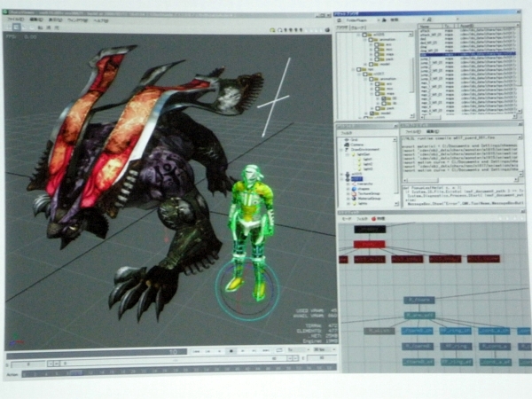Viewport: 532px width, 399px height.
Task: Click the DrawEnvironment flag icon
Action: pyautogui.click(x=347, y=149)
